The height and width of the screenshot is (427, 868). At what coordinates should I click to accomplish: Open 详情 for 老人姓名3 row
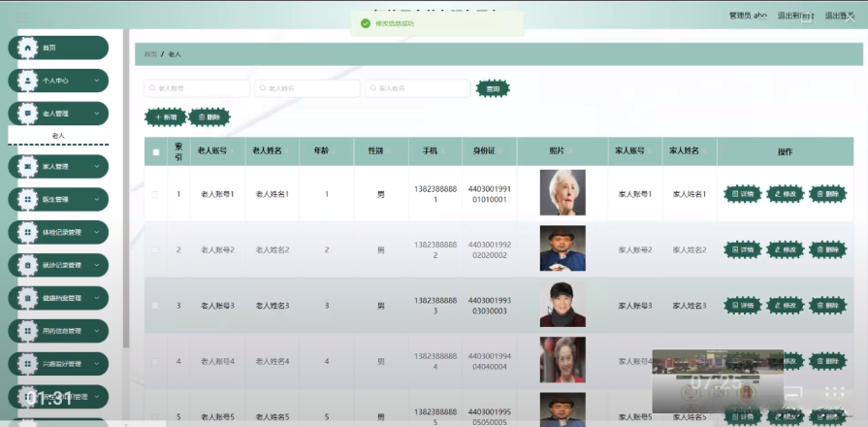742,305
